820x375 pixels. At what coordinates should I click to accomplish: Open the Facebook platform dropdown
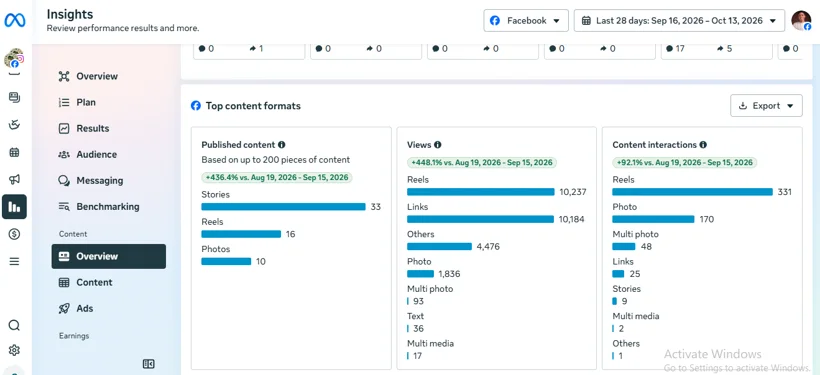click(x=526, y=20)
